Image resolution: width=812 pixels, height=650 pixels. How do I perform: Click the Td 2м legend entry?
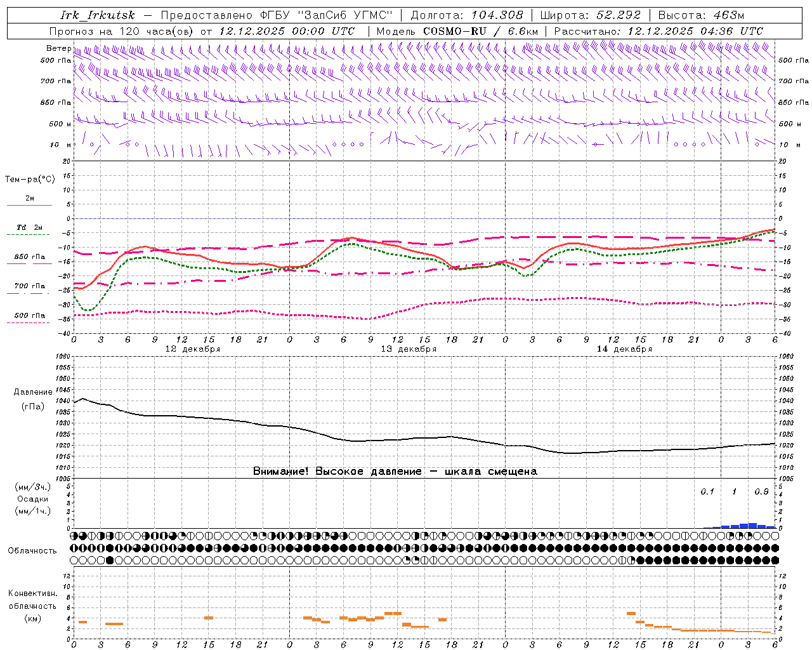coord(29,227)
